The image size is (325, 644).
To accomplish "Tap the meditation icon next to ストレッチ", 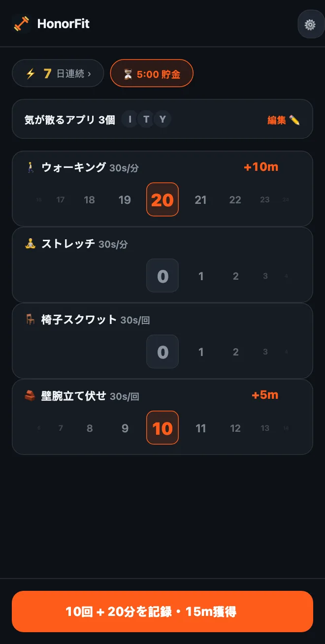I will (x=31, y=244).
